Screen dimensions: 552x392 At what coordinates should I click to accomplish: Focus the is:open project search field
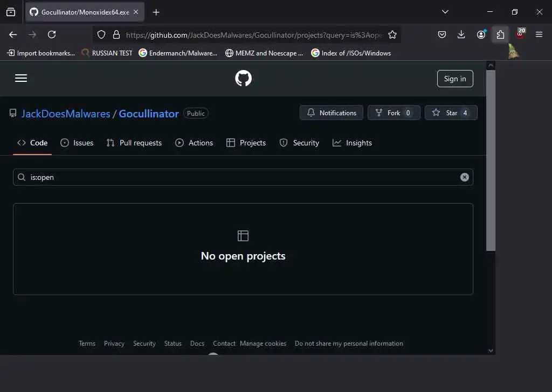tap(243, 177)
